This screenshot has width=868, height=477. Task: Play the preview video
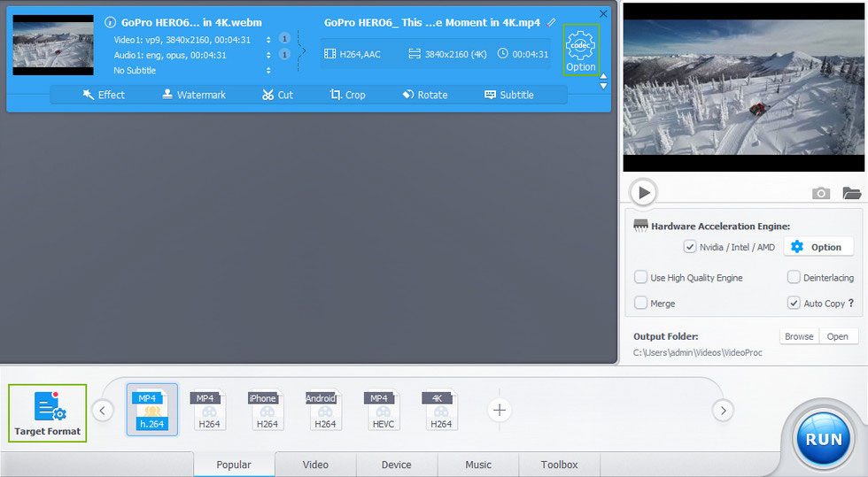643,193
